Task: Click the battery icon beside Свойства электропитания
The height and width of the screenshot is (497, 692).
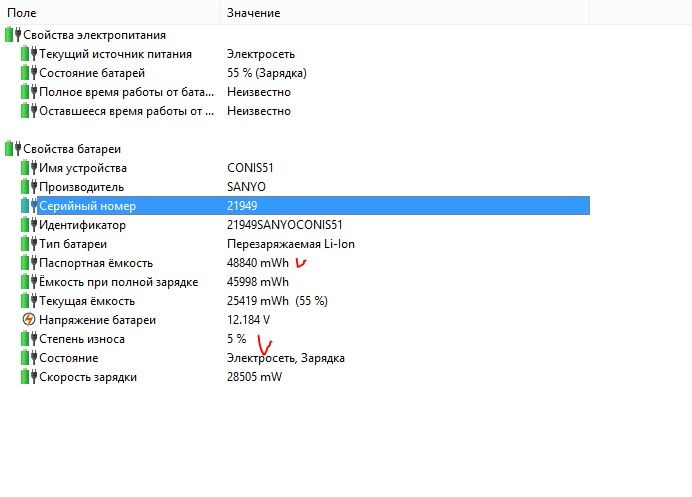Action: (12, 35)
